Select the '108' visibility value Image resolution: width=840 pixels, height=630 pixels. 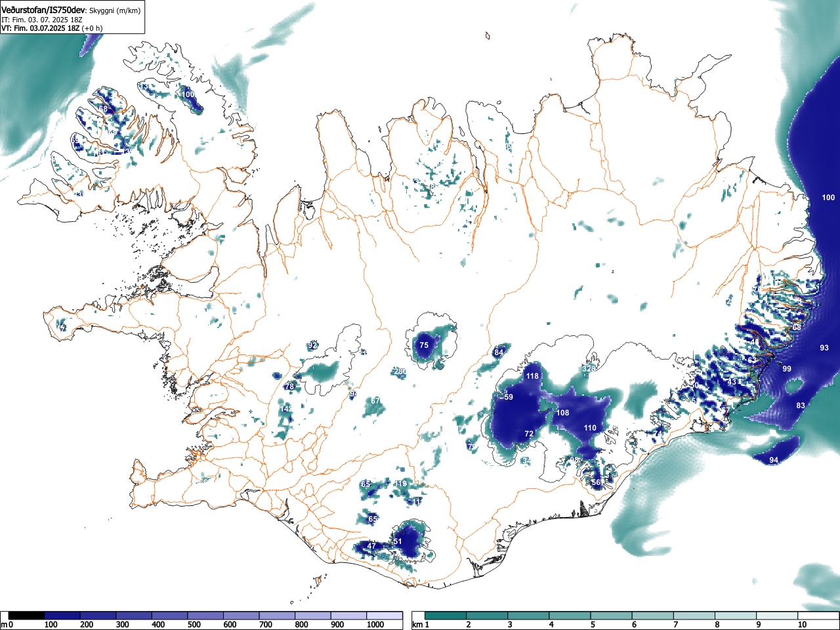563,413
